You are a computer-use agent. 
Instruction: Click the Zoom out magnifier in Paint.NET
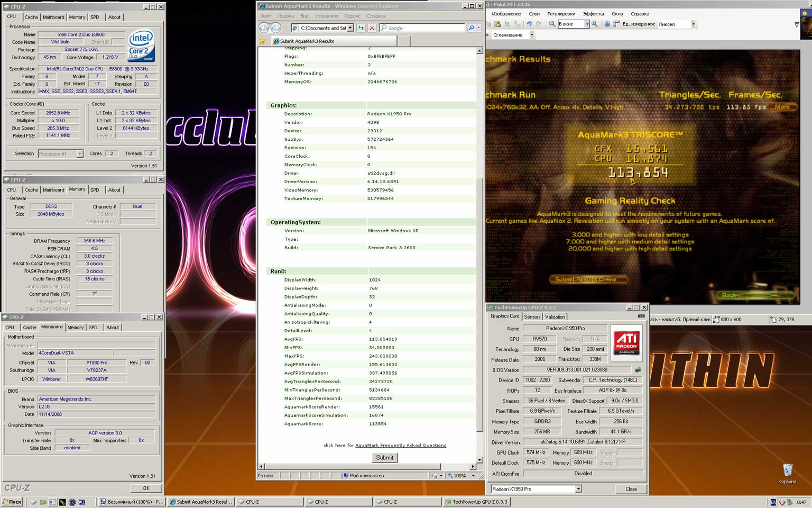552,24
